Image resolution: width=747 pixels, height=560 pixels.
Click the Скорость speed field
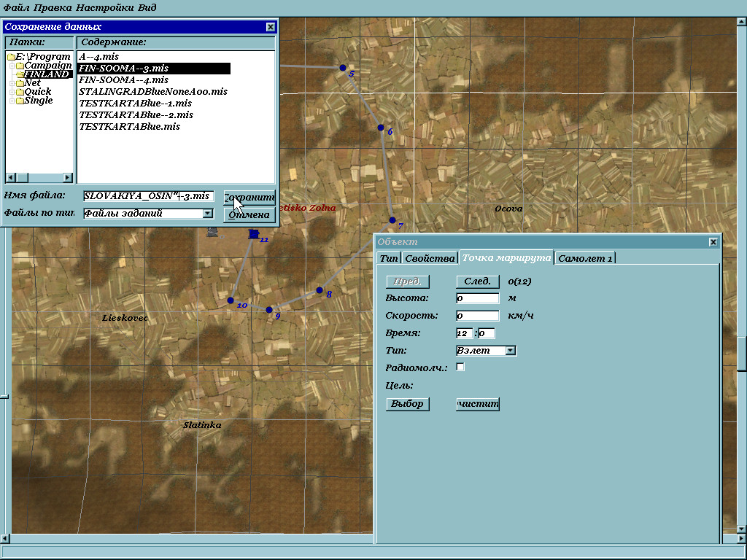(x=477, y=315)
